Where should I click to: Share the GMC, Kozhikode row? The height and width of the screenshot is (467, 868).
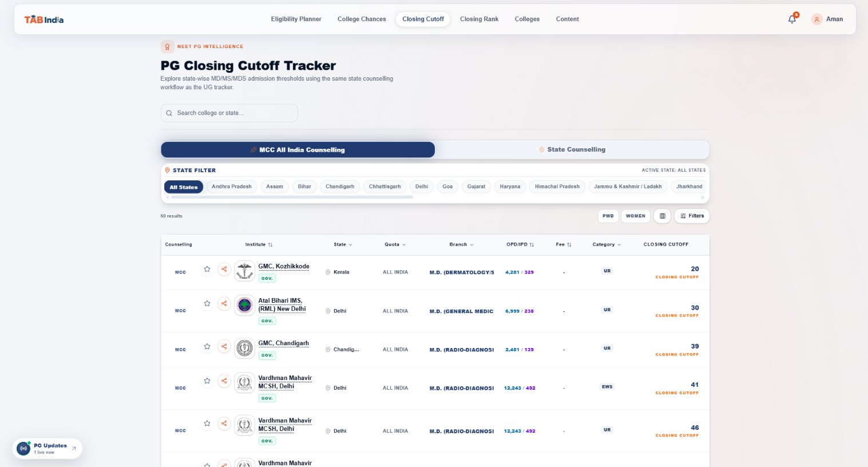coord(224,269)
